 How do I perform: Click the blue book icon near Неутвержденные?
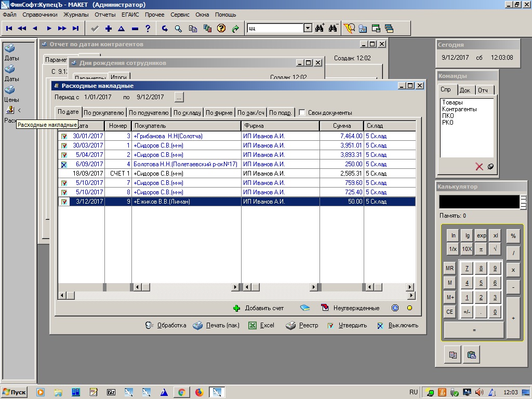(305, 308)
